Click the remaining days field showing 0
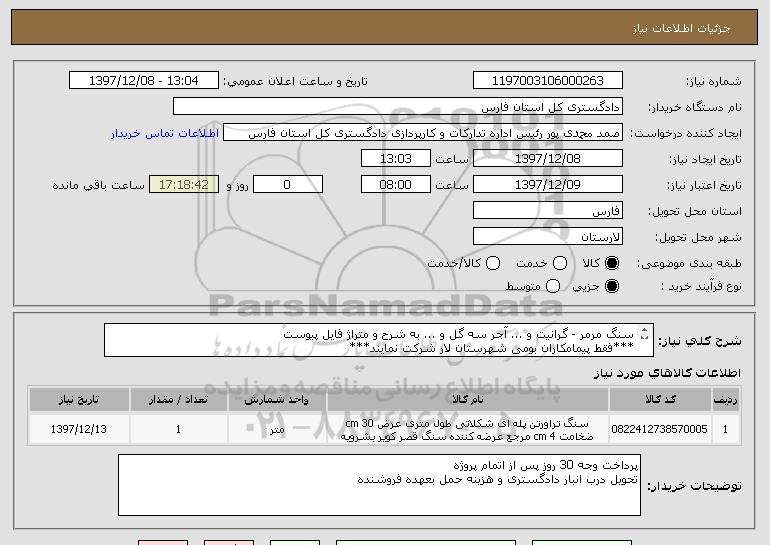This screenshot has width=770, height=545. tap(288, 185)
